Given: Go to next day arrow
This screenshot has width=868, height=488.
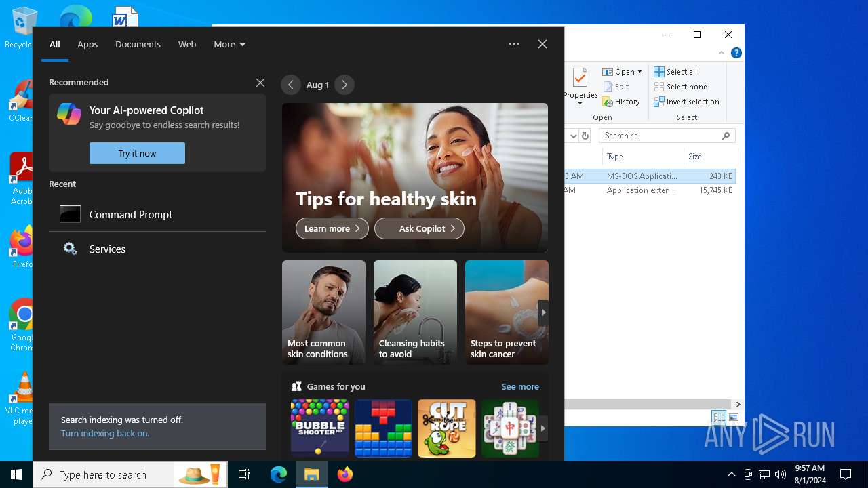Looking at the screenshot, I should pos(344,85).
